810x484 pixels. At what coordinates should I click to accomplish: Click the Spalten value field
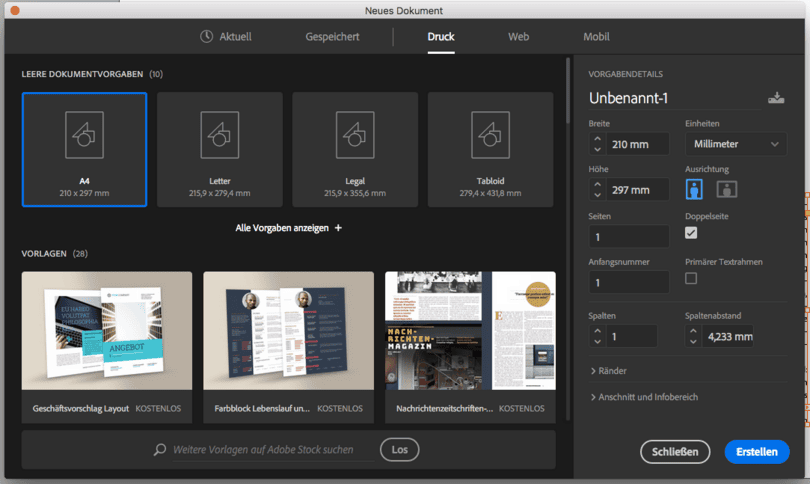(631, 336)
